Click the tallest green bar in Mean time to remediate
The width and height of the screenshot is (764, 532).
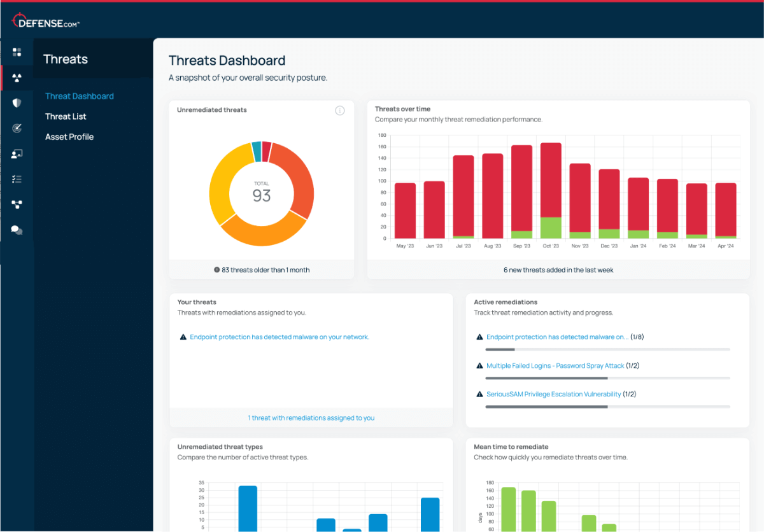pos(509,510)
